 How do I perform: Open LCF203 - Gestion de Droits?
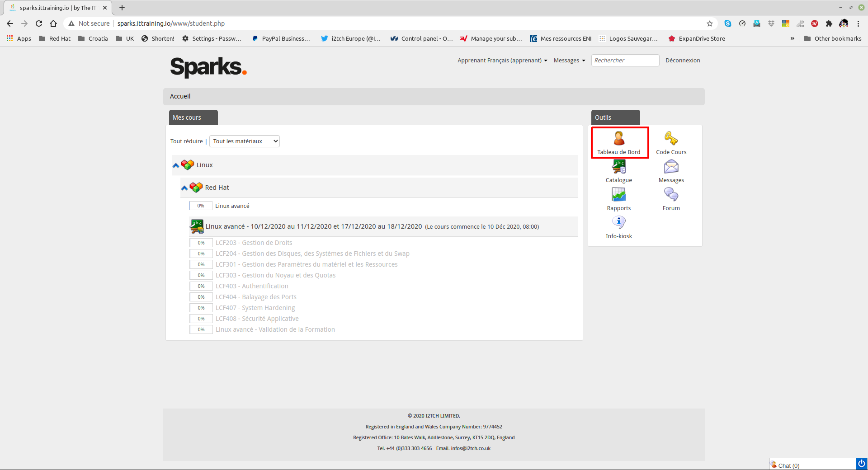coord(254,243)
